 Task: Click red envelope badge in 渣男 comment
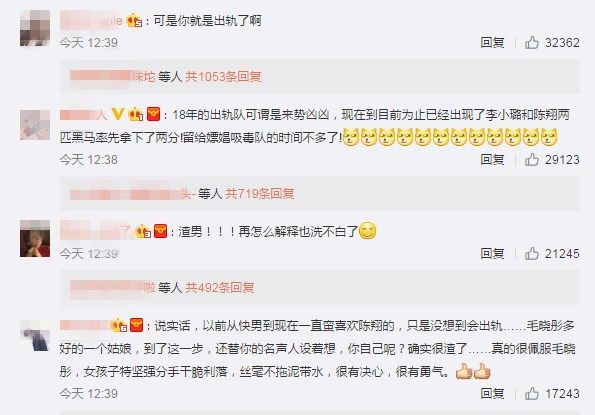[161, 231]
